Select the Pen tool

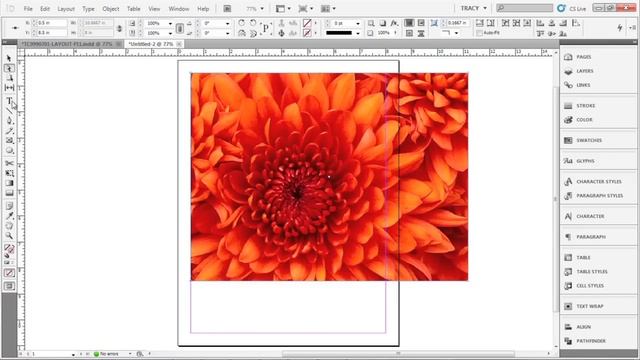click(x=9, y=121)
